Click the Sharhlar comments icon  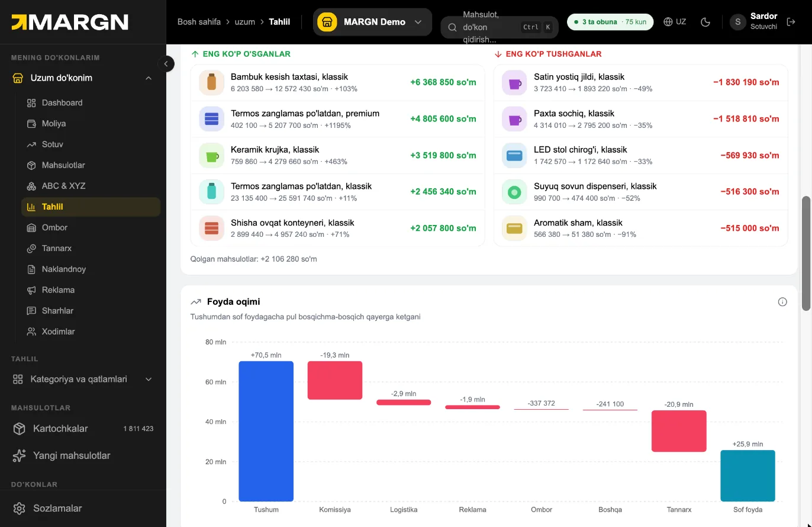[31, 311]
